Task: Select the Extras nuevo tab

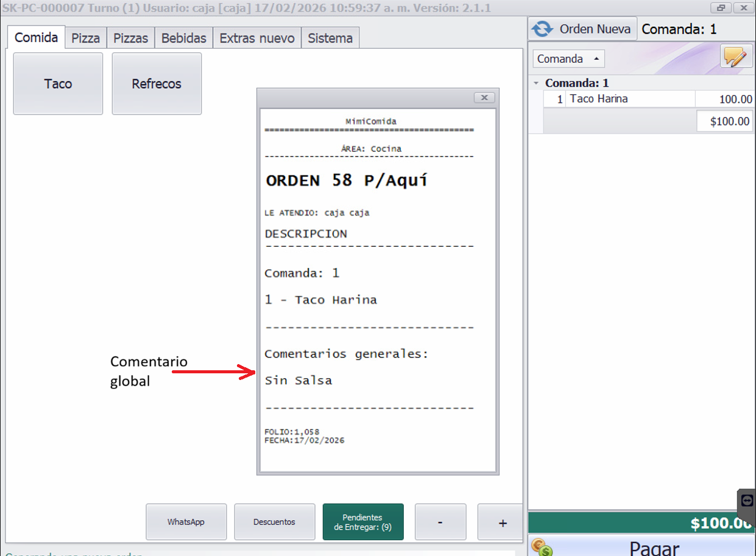Action: pos(256,38)
